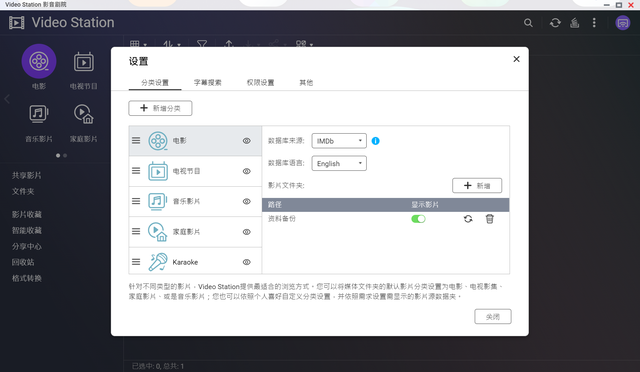Click the drag handle for Karaoke category
Screen dimensions: 640x372
(x=136, y=262)
